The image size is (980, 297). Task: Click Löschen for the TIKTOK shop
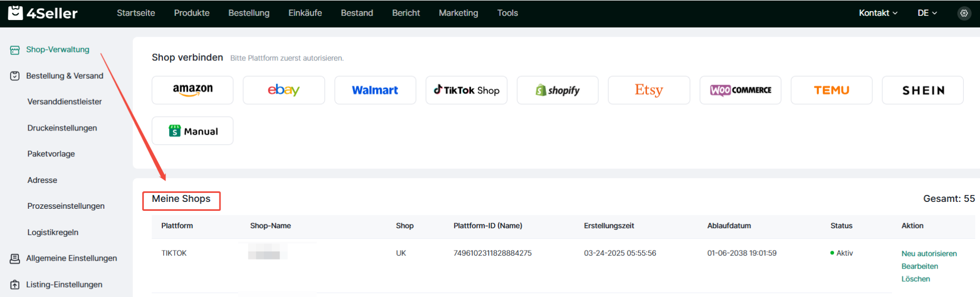pos(916,279)
